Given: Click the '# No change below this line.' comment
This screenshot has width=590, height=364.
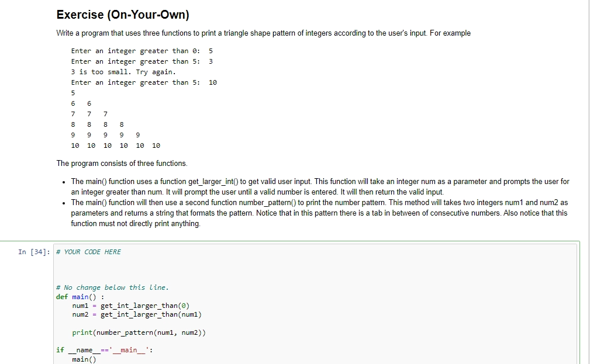Looking at the screenshot, I should 112,287.
